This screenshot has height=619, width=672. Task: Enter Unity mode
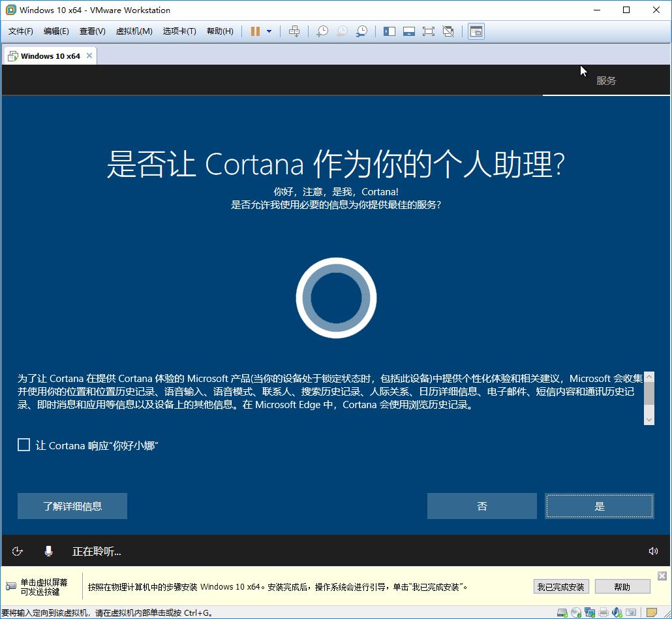449,31
